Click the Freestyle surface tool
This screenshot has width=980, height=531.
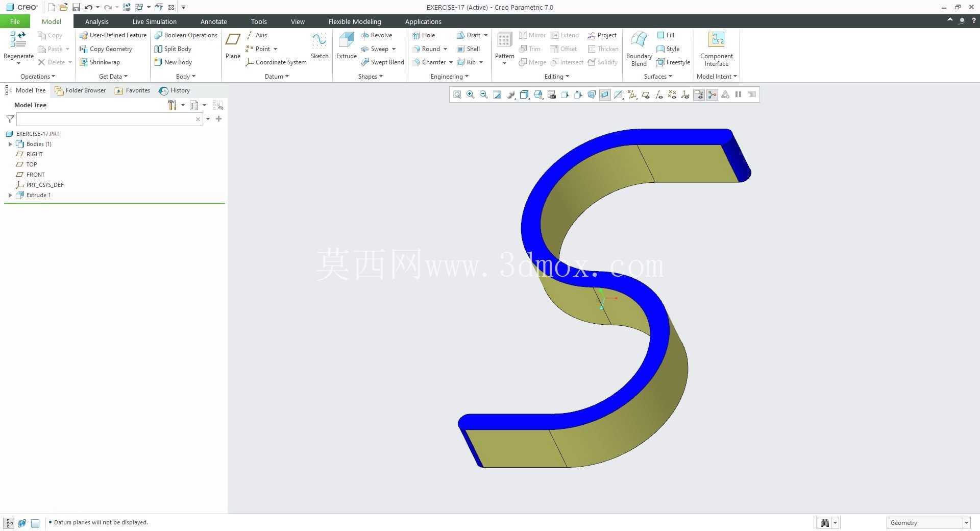673,62
